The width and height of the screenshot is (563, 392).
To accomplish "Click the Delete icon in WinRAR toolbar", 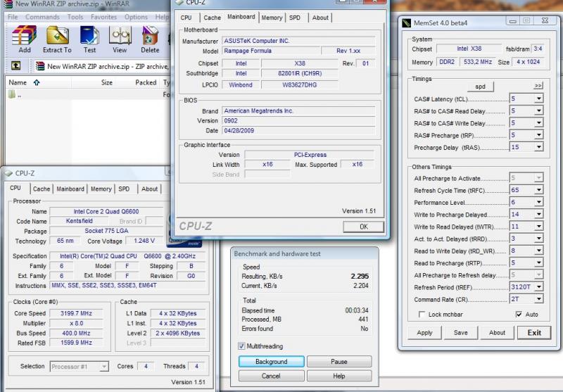I will 150,35.
